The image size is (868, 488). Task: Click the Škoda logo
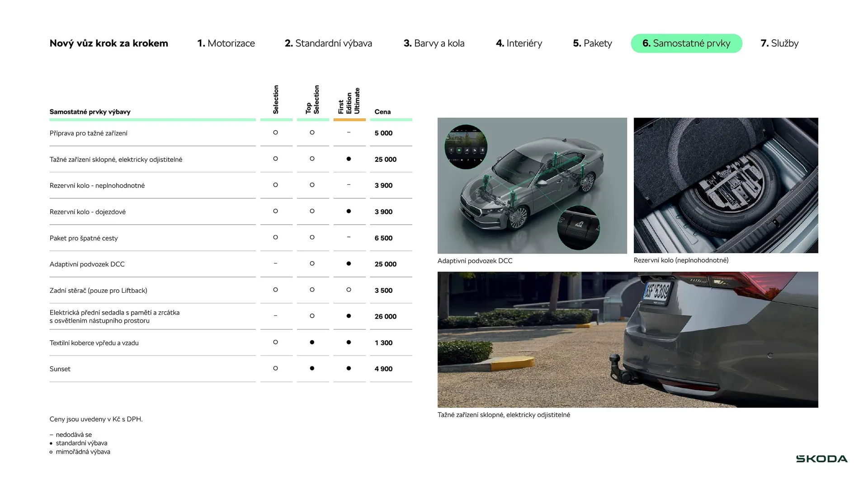coord(821,459)
